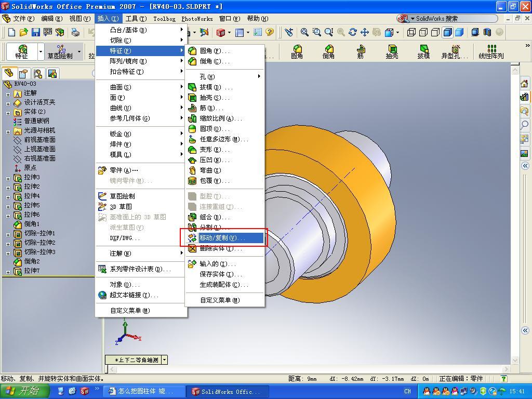
Task: Click the task pane home icon
Action: [x=524, y=84]
